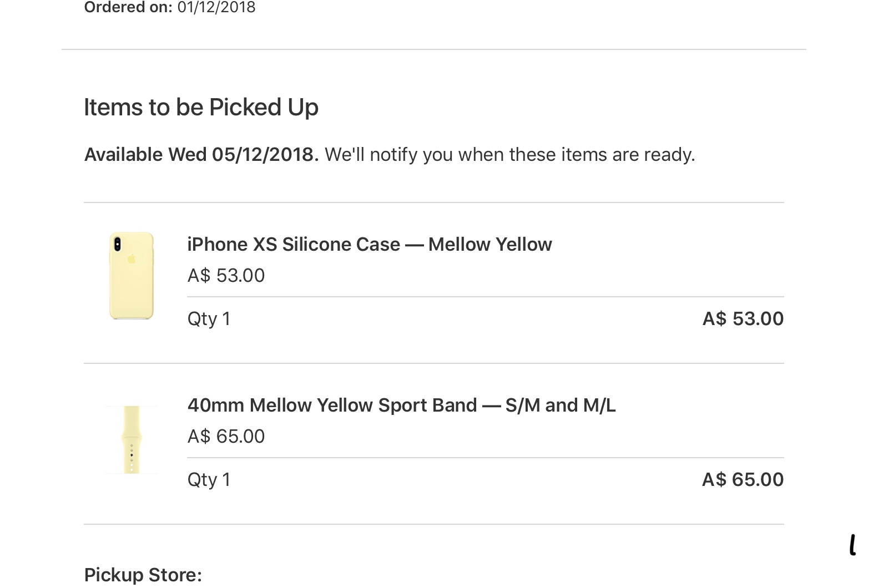Viewport: 873px width, 588px height.
Task: Click the bold A$ 65.00 line total
Action: tap(743, 479)
